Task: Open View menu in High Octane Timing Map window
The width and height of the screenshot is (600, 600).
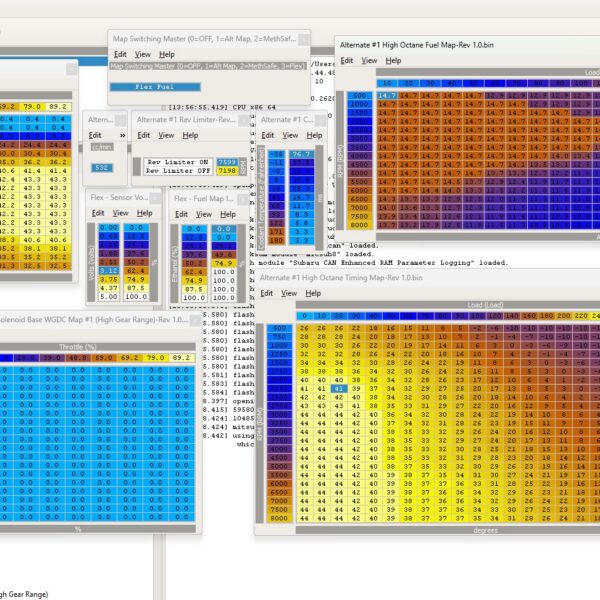Action: point(289,293)
